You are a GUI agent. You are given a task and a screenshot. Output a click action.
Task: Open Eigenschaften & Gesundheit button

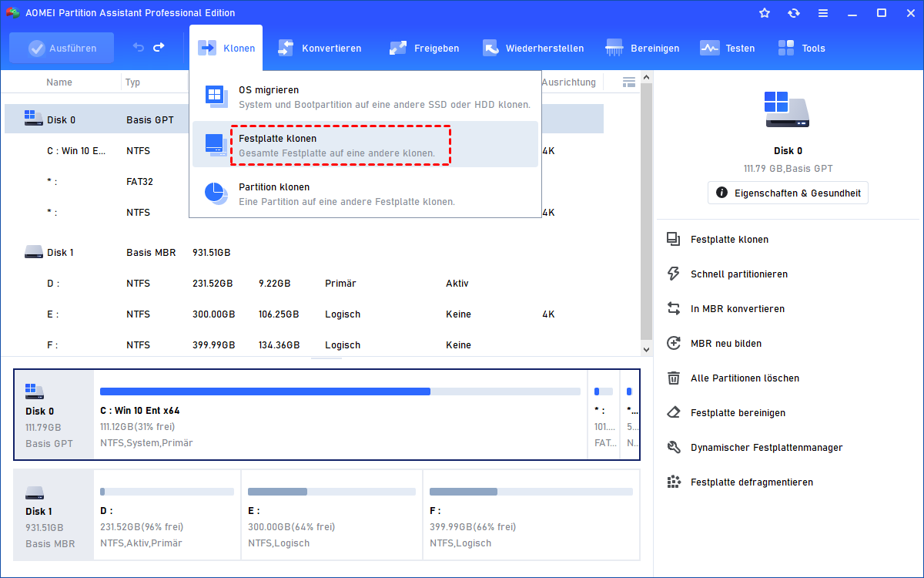[788, 193]
